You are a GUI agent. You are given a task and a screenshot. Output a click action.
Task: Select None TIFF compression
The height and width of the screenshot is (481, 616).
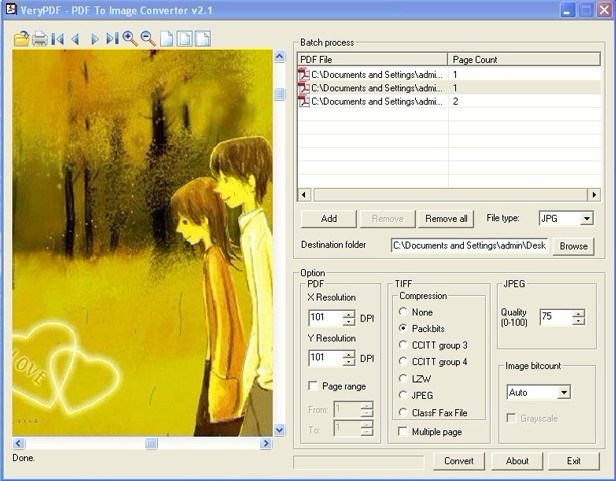[x=403, y=312]
